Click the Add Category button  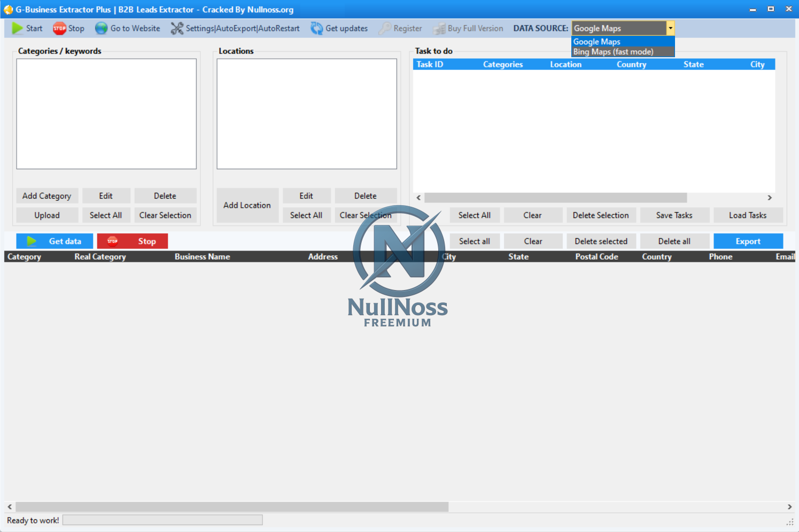[x=47, y=195]
